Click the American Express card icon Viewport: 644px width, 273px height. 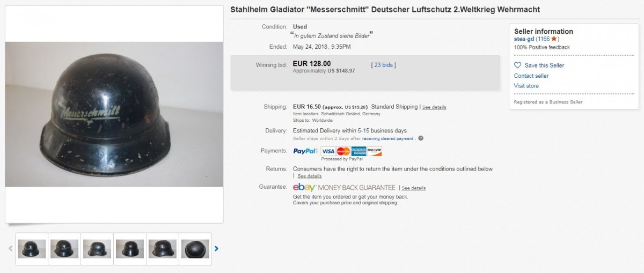coord(359,151)
